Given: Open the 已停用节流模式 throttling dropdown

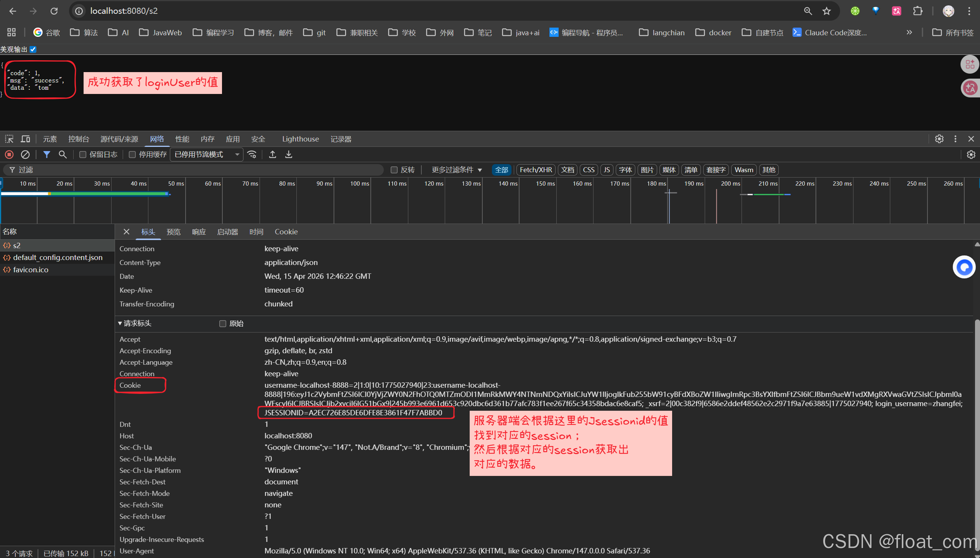Looking at the screenshot, I should pos(206,155).
